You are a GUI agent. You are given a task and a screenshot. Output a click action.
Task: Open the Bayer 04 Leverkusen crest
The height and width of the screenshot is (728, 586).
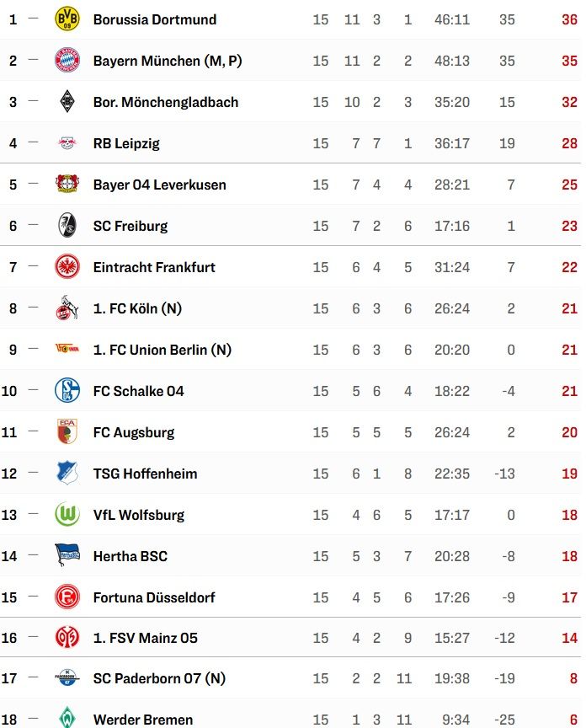tap(67, 185)
